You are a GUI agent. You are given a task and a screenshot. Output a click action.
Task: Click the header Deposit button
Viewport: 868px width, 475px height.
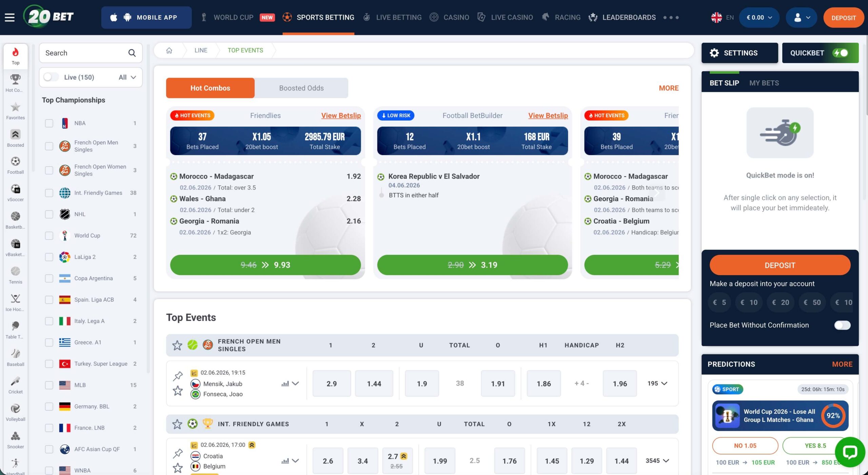tap(843, 18)
